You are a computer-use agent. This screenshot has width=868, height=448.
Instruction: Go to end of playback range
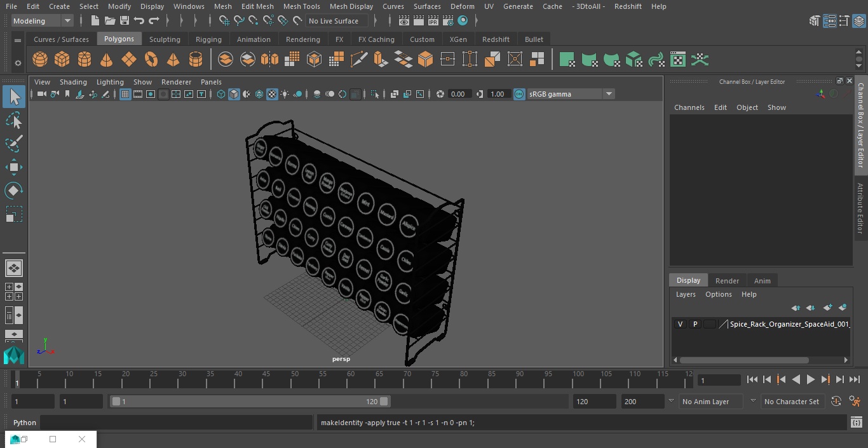coord(855,379)
